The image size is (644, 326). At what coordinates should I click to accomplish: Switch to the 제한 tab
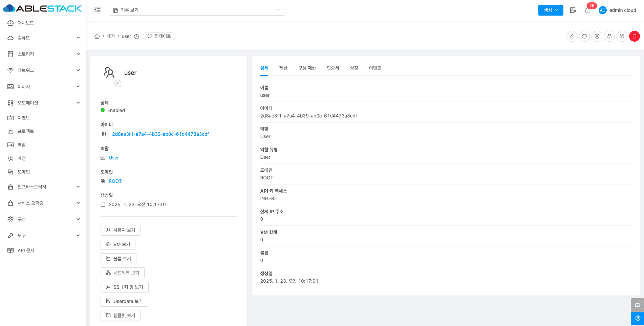tap(283, 68)
